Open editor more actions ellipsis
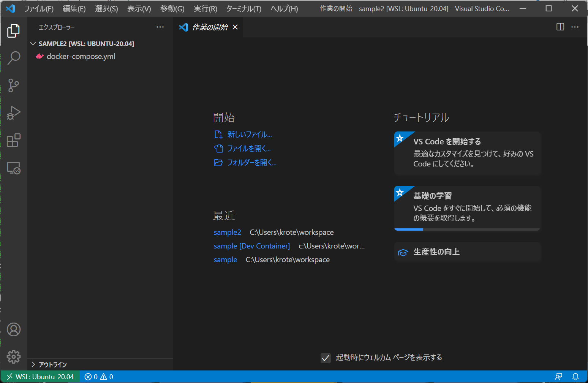Viewport: 588px width, 383px height. tap(575, 27)
